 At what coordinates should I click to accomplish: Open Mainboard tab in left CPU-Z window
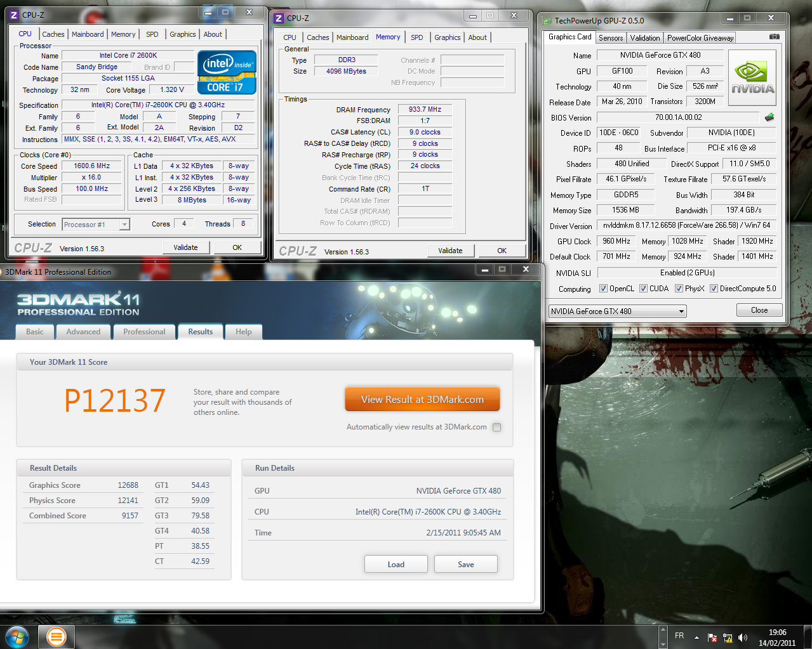(x=88, y=34)
